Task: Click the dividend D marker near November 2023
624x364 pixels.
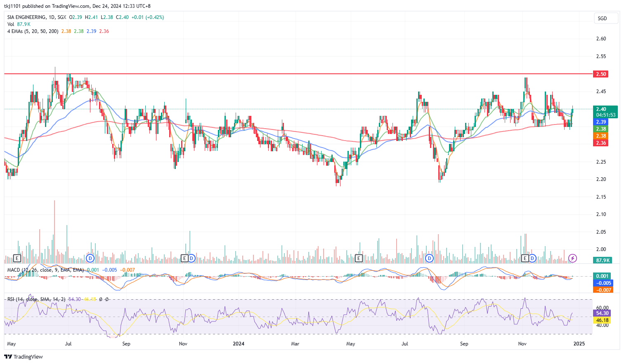Action: 191,258
